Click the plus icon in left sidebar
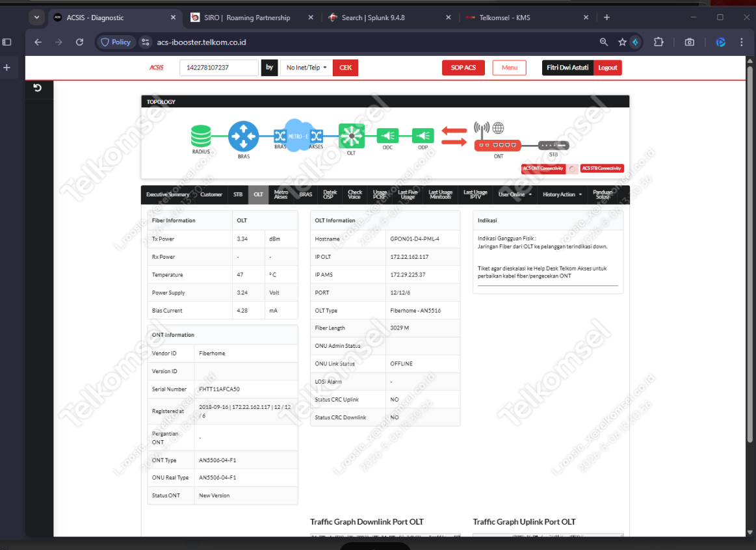Viewport: 756px width, 550px height. coord(7,68)
